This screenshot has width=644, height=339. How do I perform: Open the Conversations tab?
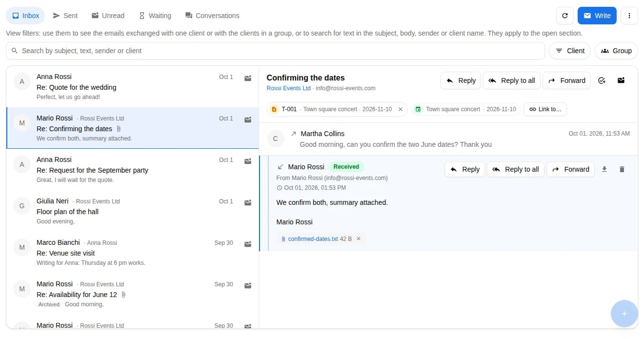[212, 16]
